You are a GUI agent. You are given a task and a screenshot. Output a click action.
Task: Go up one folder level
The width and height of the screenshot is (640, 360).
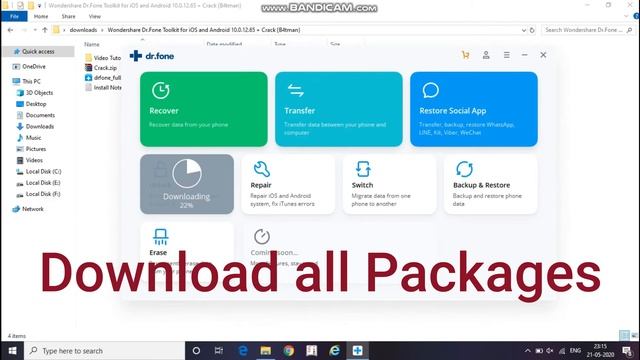[45, 30]
